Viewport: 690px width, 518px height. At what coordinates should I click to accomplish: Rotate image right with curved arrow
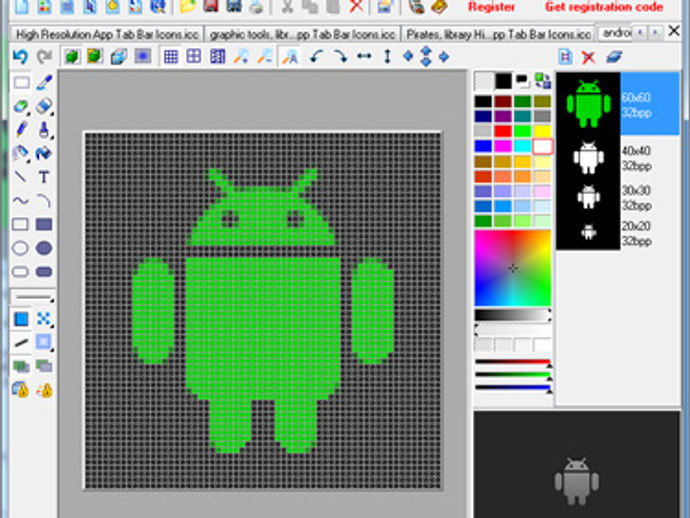pos(340,56)
